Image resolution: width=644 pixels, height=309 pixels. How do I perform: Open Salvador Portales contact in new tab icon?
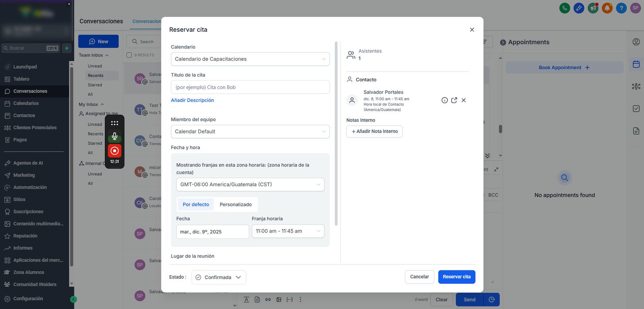point(454,100)
